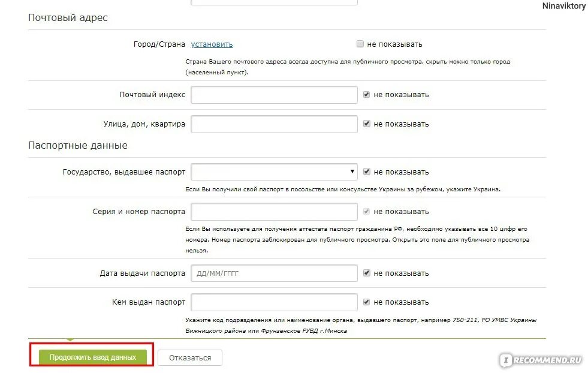The height and width of the screenshot is (373, 588).
Task: Click the 'Почтовый индекс' label text
Action: pyautogui.click(x=152, y=95)
